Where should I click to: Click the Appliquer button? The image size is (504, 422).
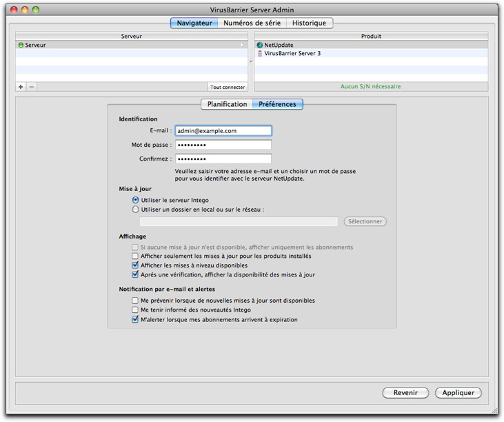[458, 393]
